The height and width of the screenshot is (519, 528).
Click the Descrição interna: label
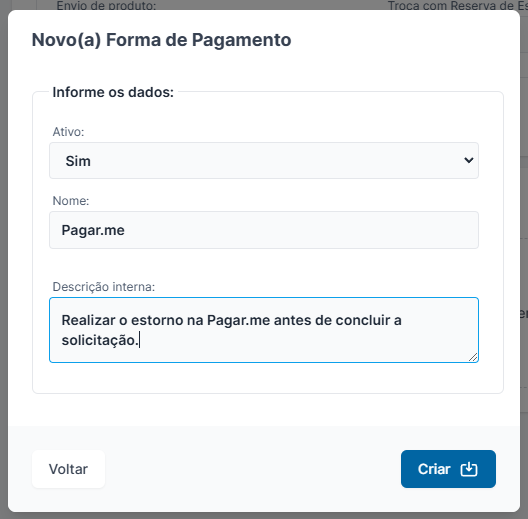click(x=104, y=287)
